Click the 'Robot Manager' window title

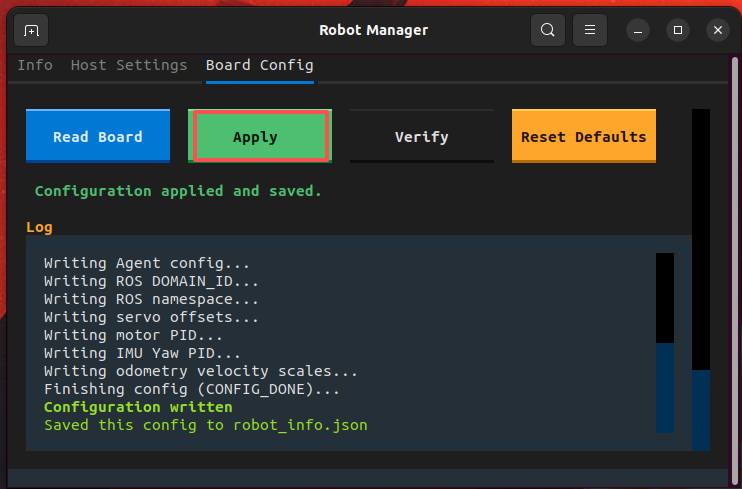point(373,30)
